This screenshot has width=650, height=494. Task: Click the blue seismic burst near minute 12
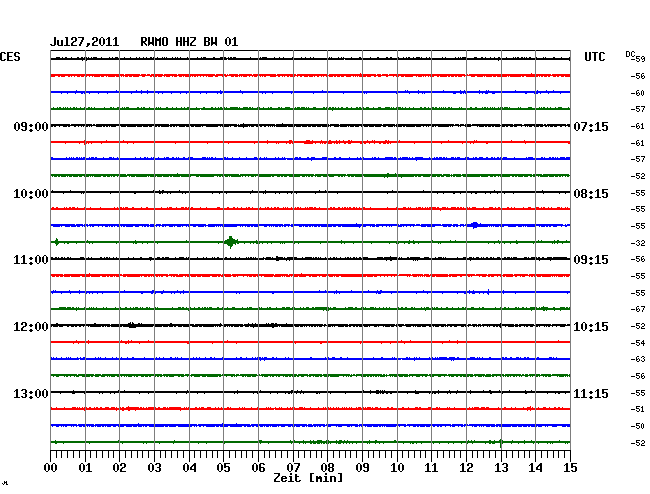[475, 225]
